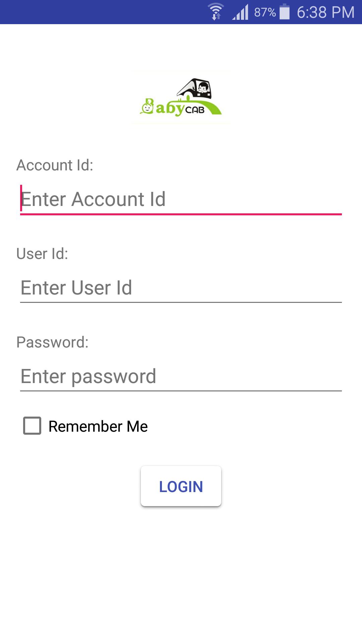
Task: Focus the Enter Account Id field
Action: tap(181, 199)
